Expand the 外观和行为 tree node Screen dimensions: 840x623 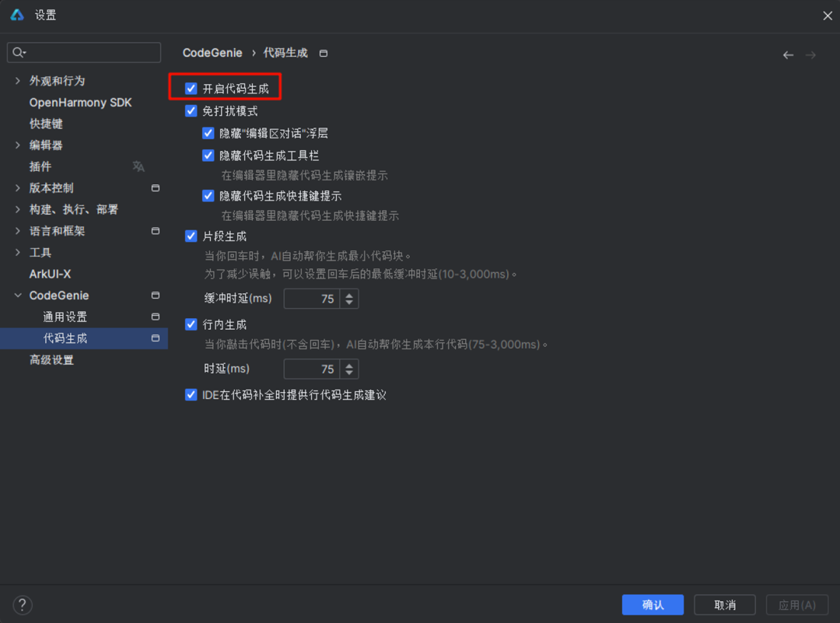(x=18, y=81)
